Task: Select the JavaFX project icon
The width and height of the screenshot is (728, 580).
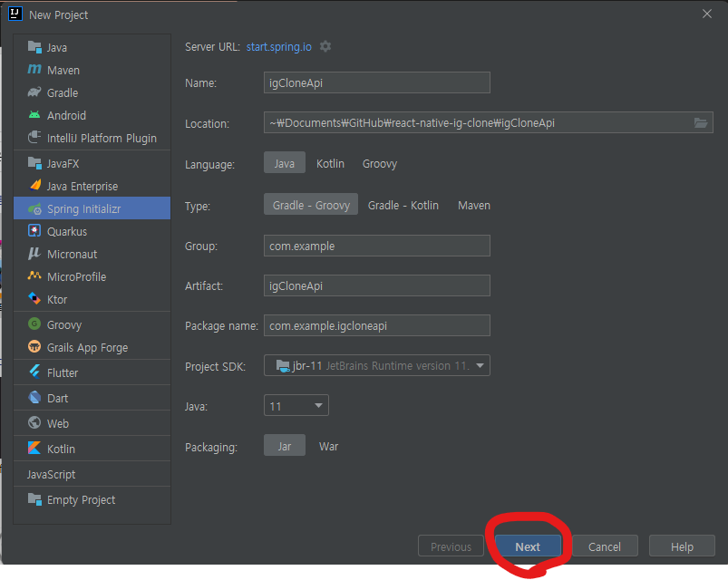Action: point(34,163)
